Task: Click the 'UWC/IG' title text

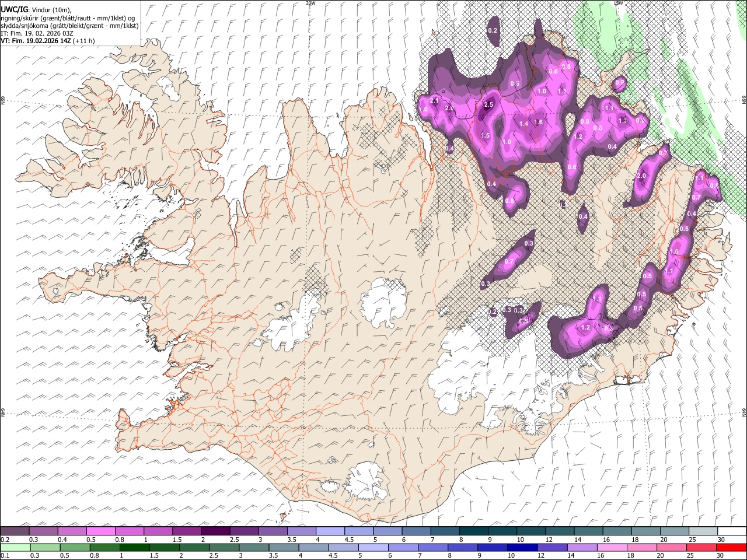Action: (x=14, y=10)
